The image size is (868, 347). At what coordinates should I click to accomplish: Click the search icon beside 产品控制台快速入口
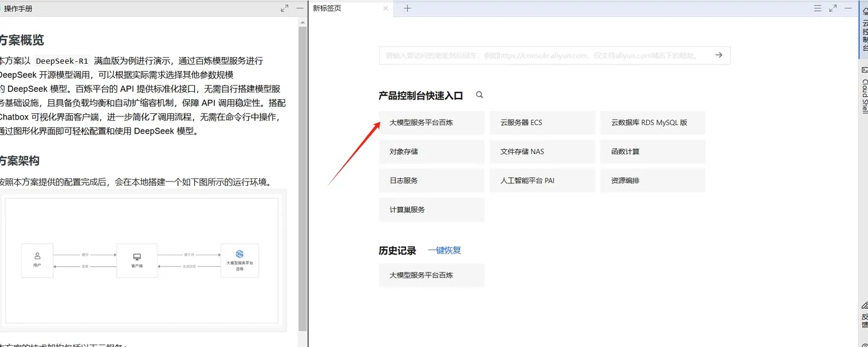tap(479, 95)
